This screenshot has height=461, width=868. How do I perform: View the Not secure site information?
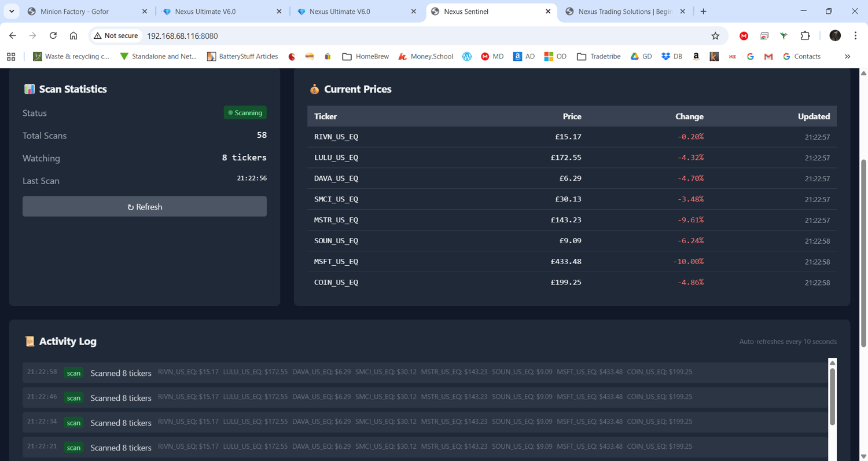pyautogui.click(x=116, y=35)
